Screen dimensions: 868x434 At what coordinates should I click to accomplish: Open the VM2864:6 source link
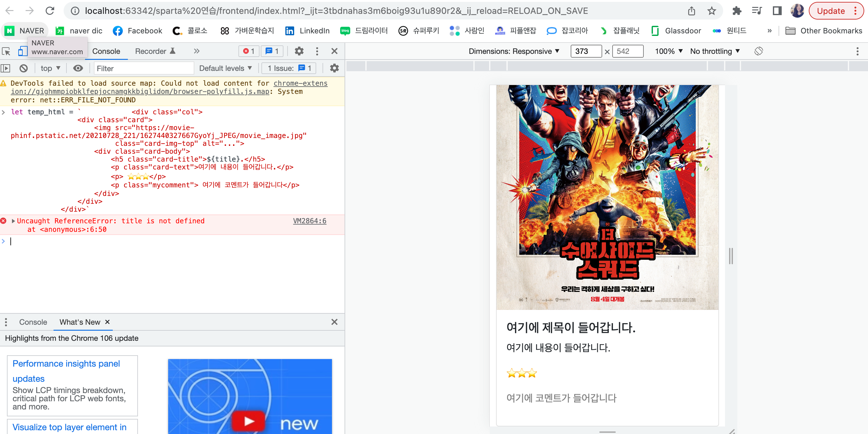coord(310,221)
